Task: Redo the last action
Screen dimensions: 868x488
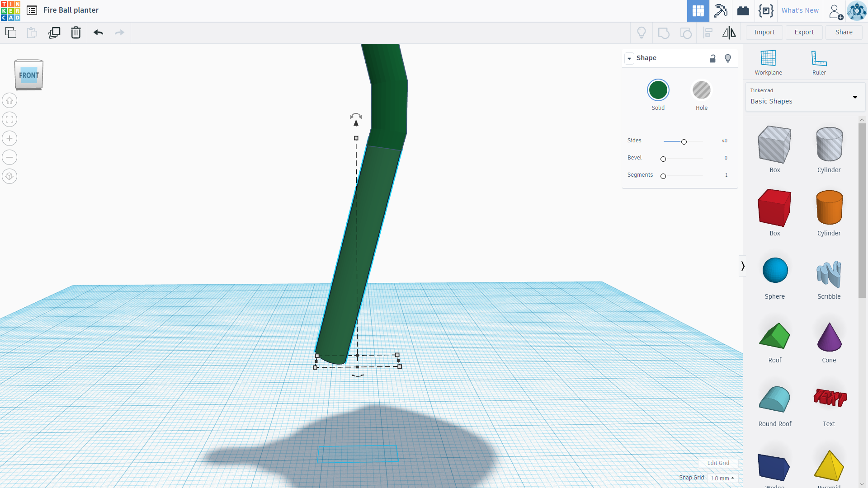Action: click(x=119, y=33)
